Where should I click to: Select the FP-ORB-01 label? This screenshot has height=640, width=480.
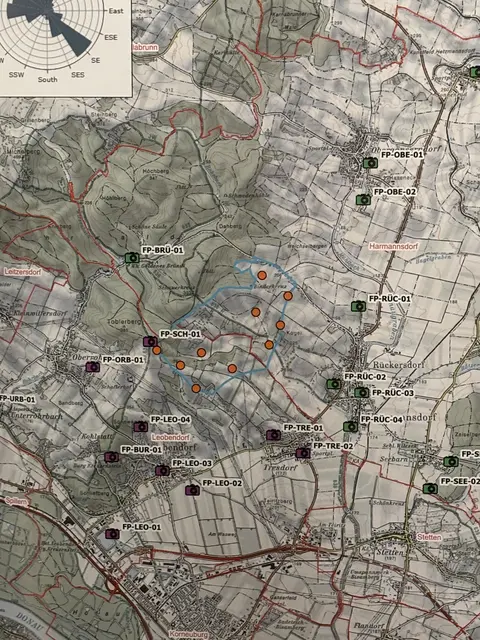pos(123,360)
